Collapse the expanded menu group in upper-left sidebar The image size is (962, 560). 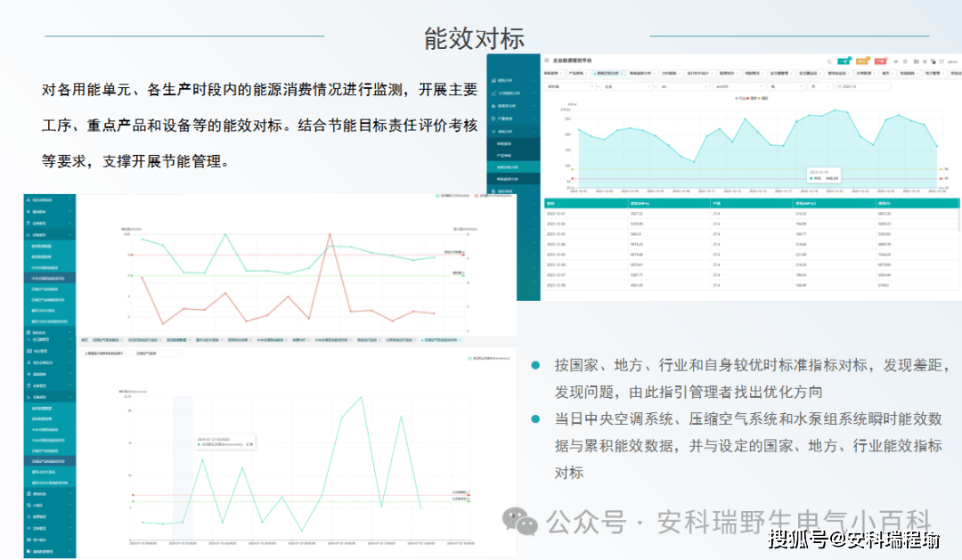point(50,235)
